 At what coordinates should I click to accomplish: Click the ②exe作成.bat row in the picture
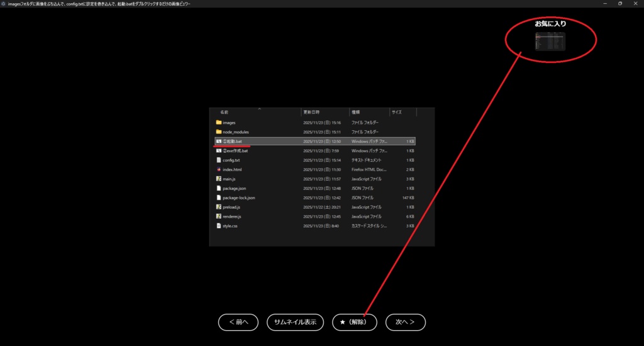315,151
